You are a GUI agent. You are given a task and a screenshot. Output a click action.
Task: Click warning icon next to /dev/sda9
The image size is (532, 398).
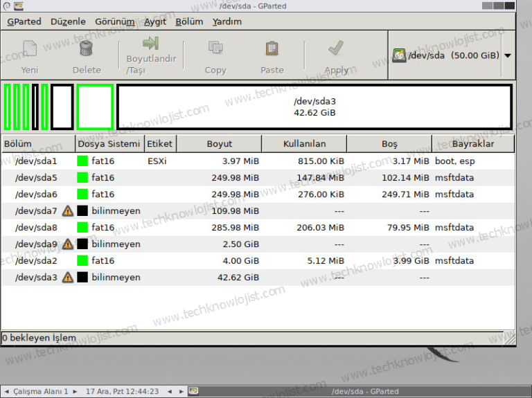click(68, 244)
